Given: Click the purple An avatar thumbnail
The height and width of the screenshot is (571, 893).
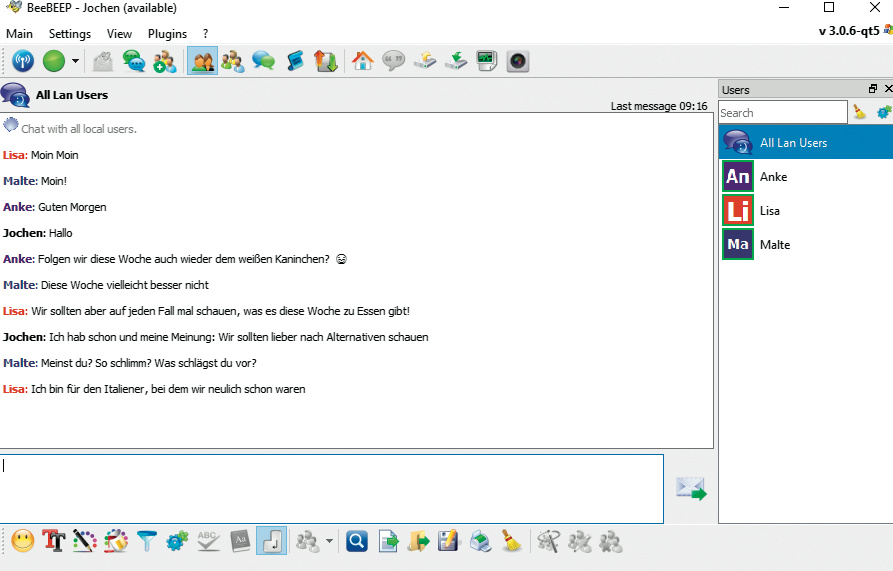Looking at the screenshot, I should click(x=738, y=176).
